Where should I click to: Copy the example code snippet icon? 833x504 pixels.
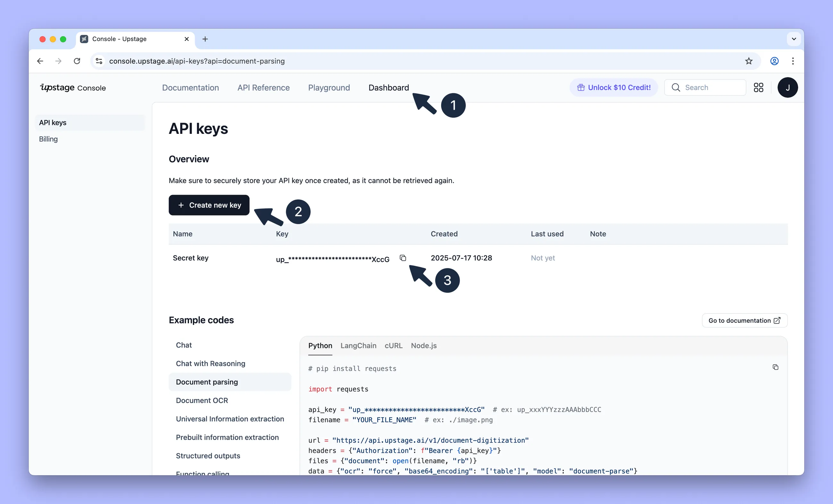775,367
